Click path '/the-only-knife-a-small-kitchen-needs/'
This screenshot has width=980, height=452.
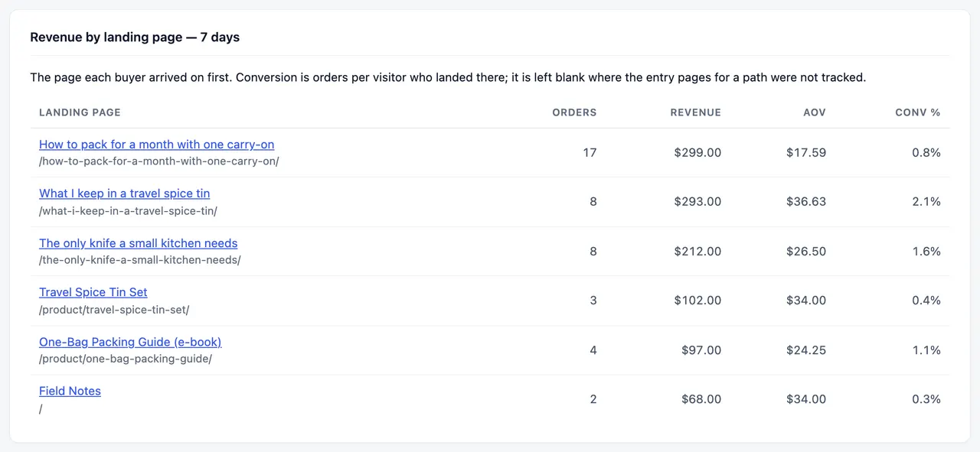coord(140,260)
